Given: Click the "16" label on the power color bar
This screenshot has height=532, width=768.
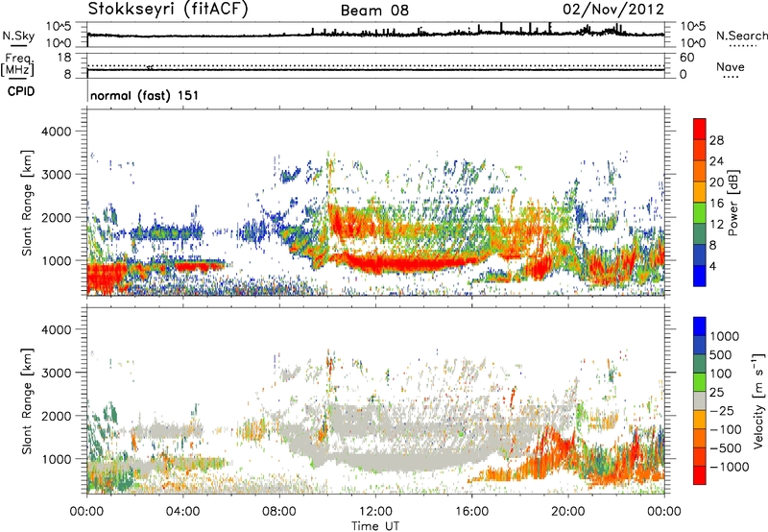Looking at the screenshot, I should pos(716,204).
